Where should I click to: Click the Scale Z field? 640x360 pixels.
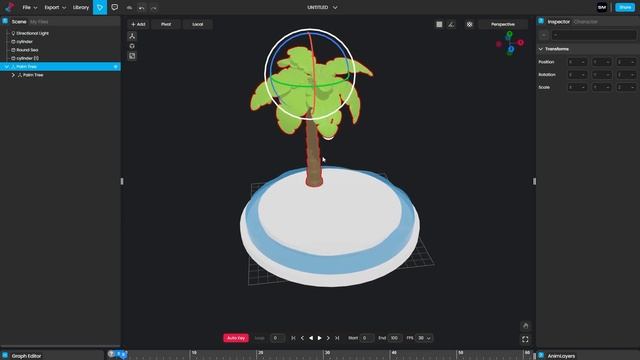pos(626,87)
